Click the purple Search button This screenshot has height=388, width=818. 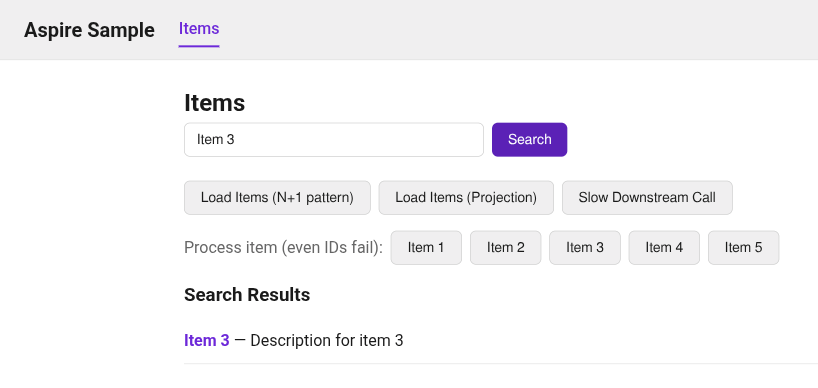coord(530,139)
